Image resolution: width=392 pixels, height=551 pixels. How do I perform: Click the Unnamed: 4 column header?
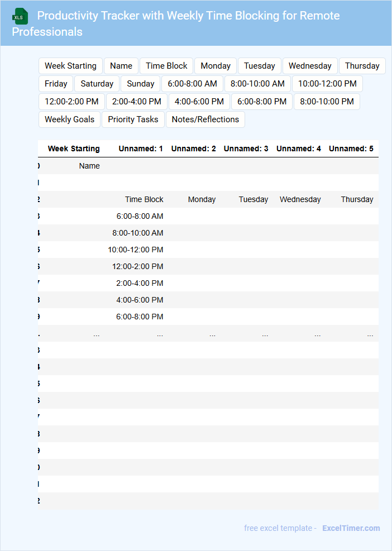click(299, 148)
